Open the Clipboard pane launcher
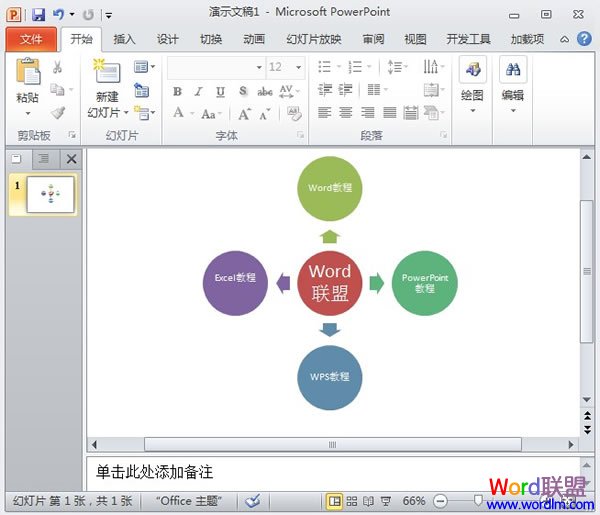This screenshot has width=600, height=515. coord(72,135)
